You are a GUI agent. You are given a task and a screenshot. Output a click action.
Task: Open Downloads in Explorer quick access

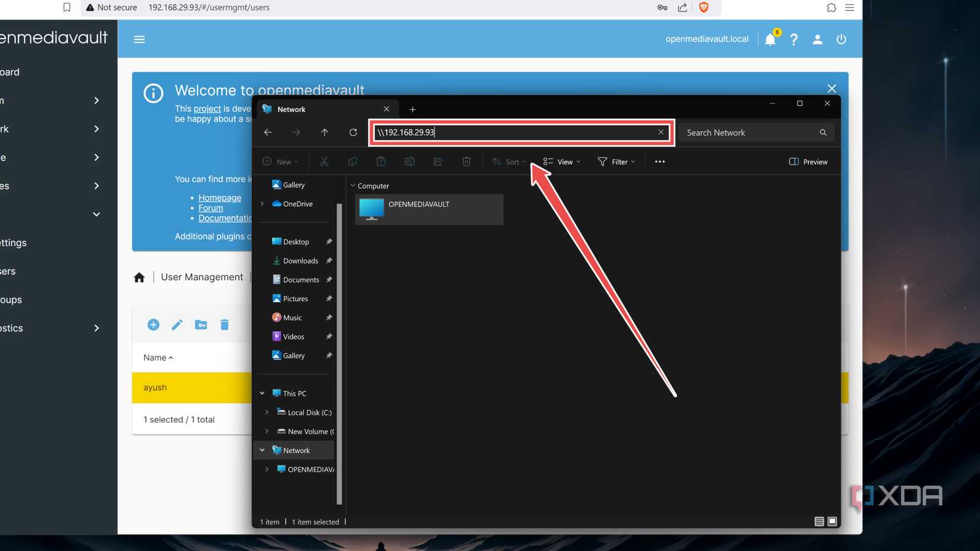(x=301, y=261)
